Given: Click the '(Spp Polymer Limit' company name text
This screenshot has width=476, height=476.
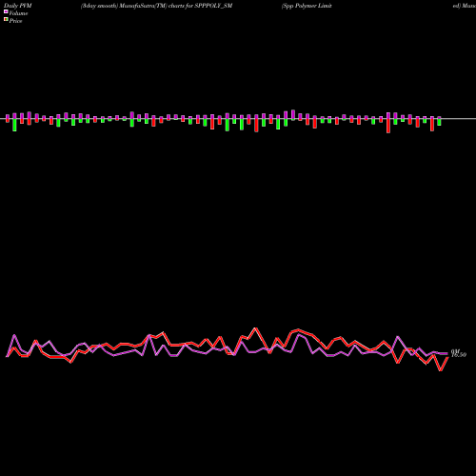Looking at the screenshot, I should pyautogui.click(x=307, y=6).
